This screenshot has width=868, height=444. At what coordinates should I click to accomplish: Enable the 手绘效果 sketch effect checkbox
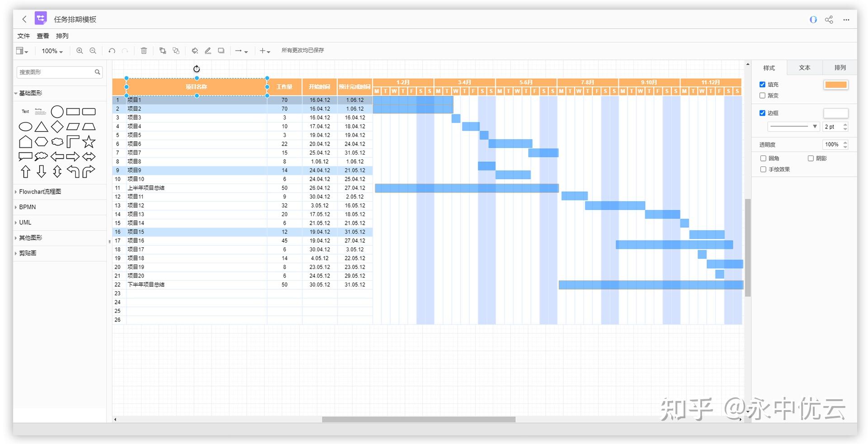(x=763, y=169)
